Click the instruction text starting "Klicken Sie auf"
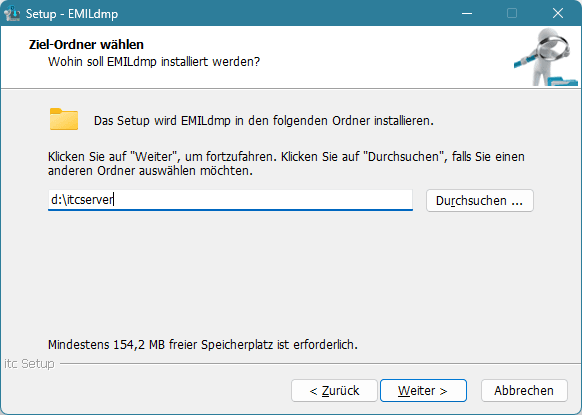582x415 pixels. (286, 164)
